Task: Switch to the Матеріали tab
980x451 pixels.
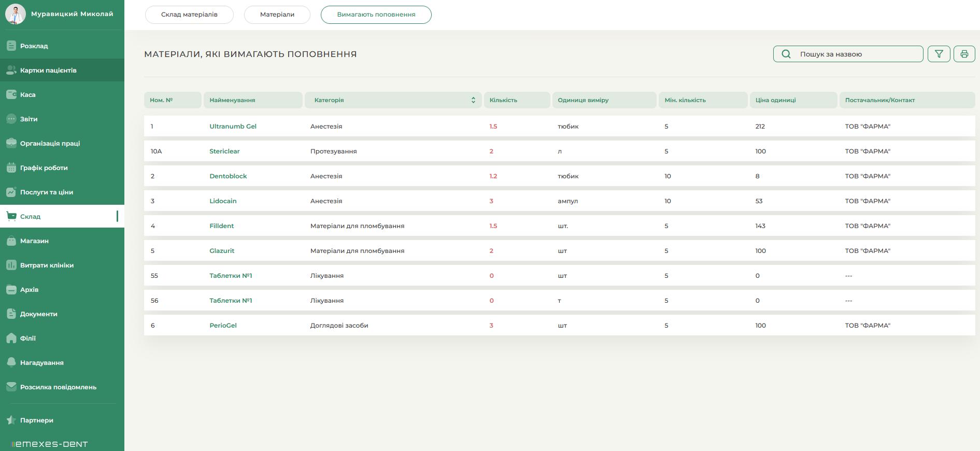Action: tap(277, 15)
